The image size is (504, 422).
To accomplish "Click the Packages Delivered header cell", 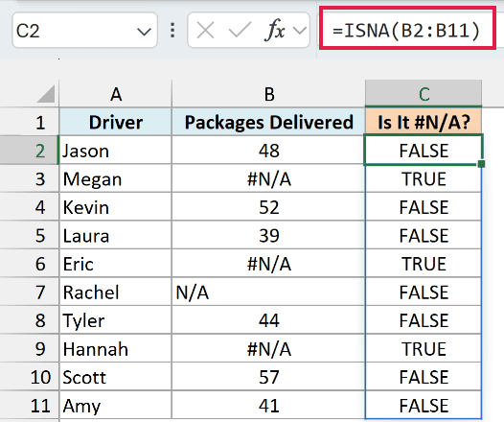I will [268, 122].
